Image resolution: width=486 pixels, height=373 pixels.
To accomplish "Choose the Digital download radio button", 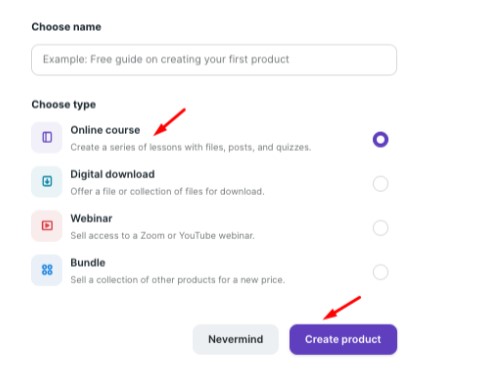I will [x=380, y=184].
